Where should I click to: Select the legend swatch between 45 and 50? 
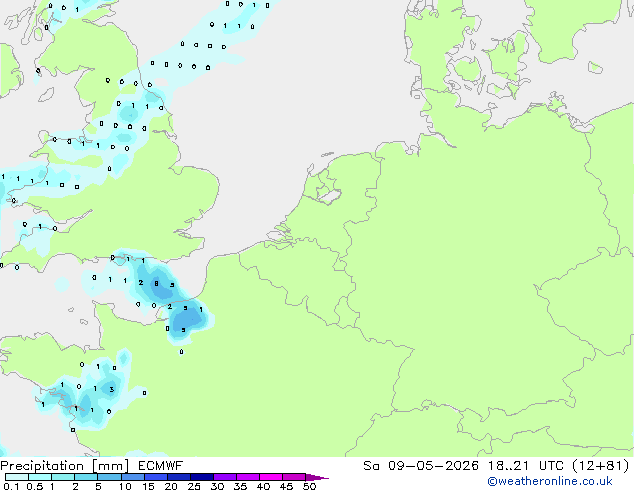pyautogui.click(x=294, y=477)
